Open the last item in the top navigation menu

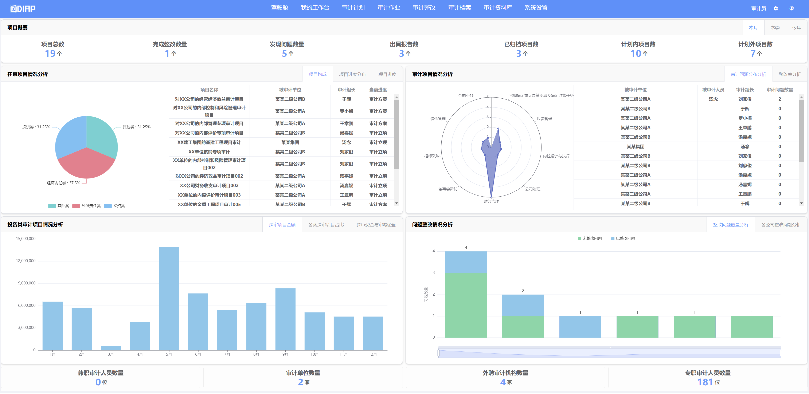tap(536, 8)
